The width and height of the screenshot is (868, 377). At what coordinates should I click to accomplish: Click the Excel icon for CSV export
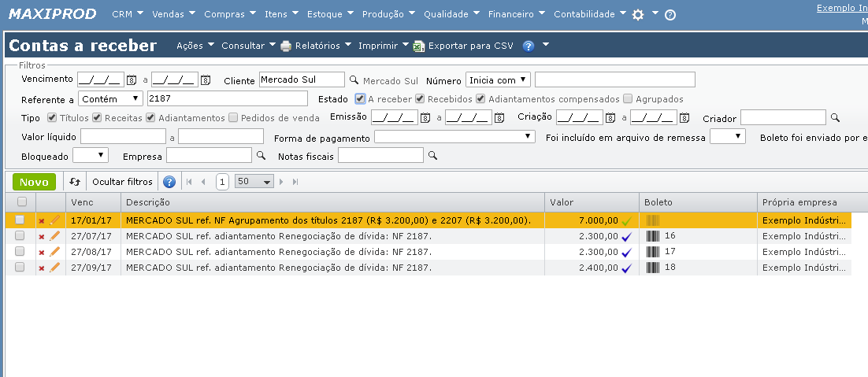click(x=419, y=46)
